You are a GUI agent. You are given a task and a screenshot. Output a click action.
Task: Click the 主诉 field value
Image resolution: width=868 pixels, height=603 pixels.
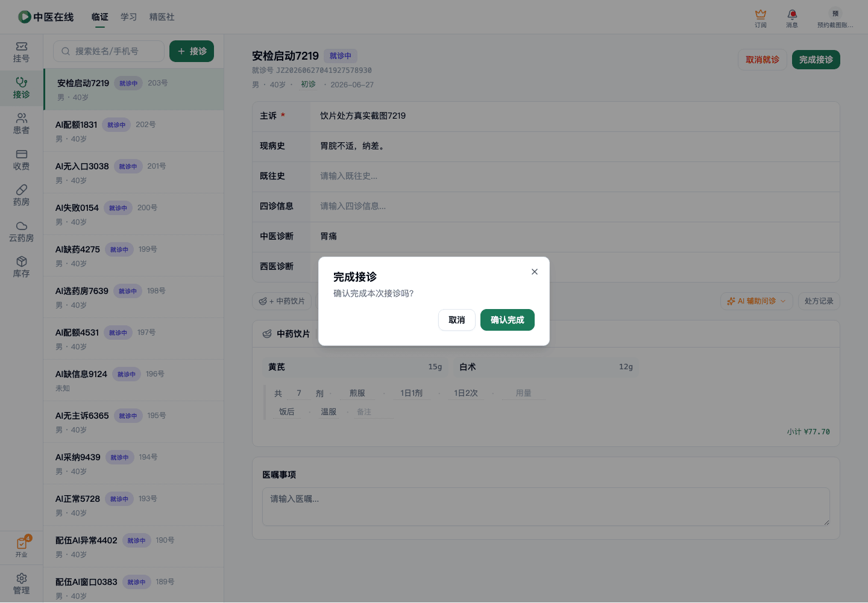[363, 116]
